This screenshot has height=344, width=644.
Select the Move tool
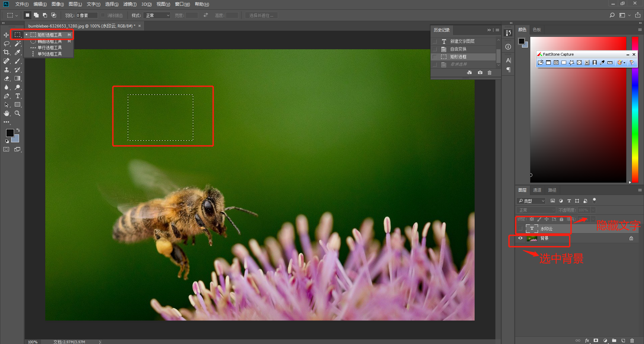pyautogui.click(x=6, y=35)
